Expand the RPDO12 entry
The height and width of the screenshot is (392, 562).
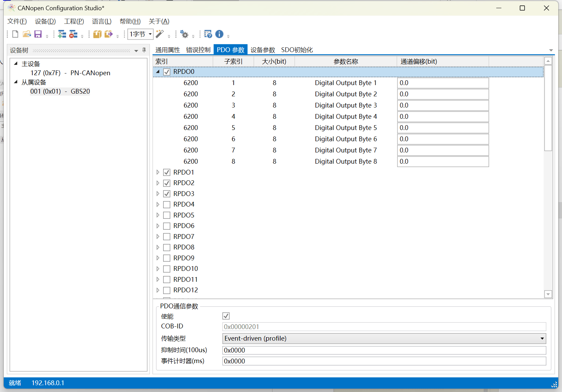[158, 290]
